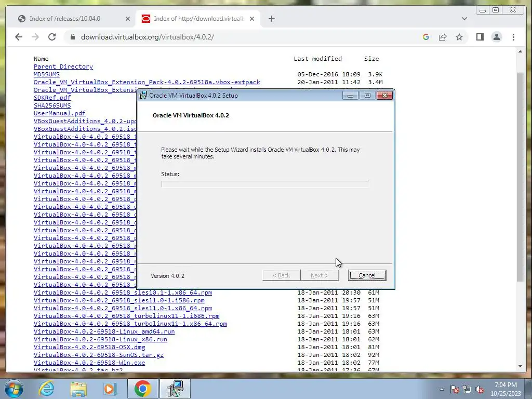Download VirtualBox-4.0.2-69518-Linux_amd64.run
Viewport: 532px width, 399px height.
[x=104, y=331]
